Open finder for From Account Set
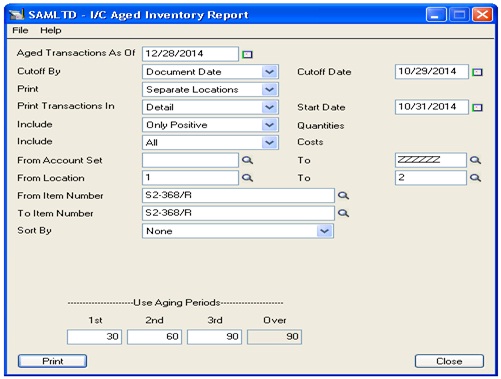This screenshot has width=501, height=379. point(247,160)
